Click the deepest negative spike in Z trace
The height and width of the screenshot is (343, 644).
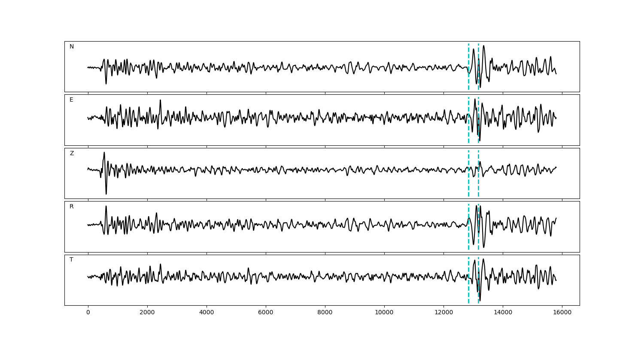[x=106, y=193]
